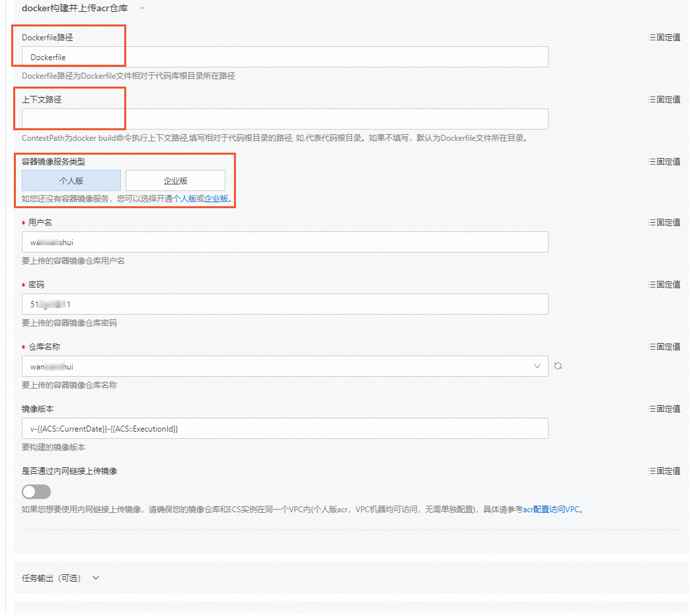Viewport: 690px width, 616px height.
Task: Click 固定值 beside 仓库名称
Action: (x=664, y=346)
